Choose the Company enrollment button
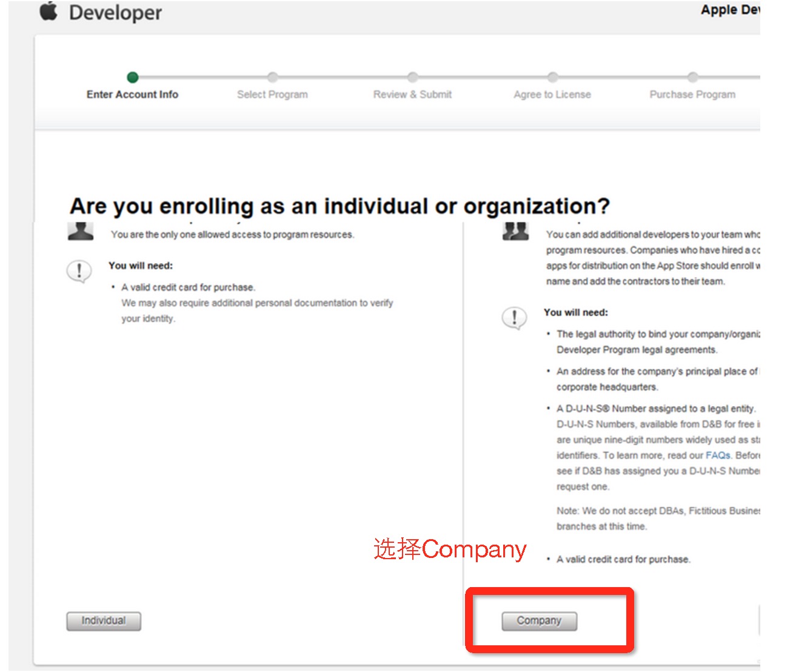Image resolution: width=793 pixels, height=672 pixels. [x=539, y=621]
